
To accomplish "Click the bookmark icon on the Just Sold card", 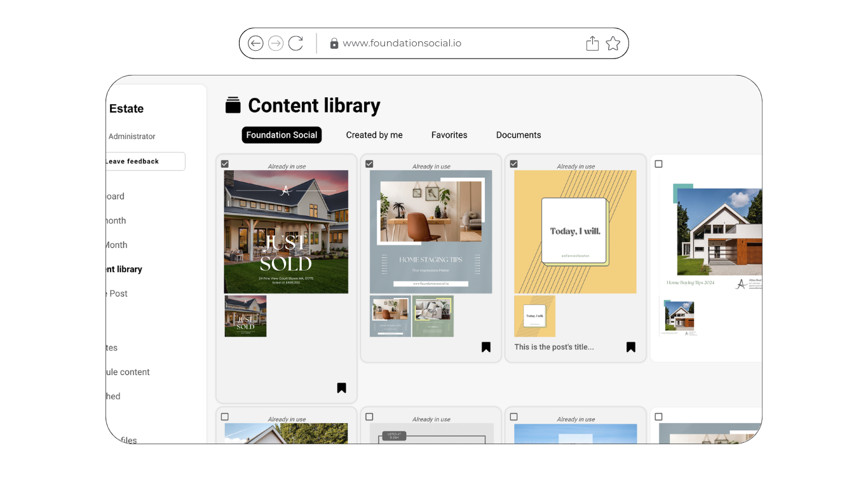I will (x=341, y=388).
